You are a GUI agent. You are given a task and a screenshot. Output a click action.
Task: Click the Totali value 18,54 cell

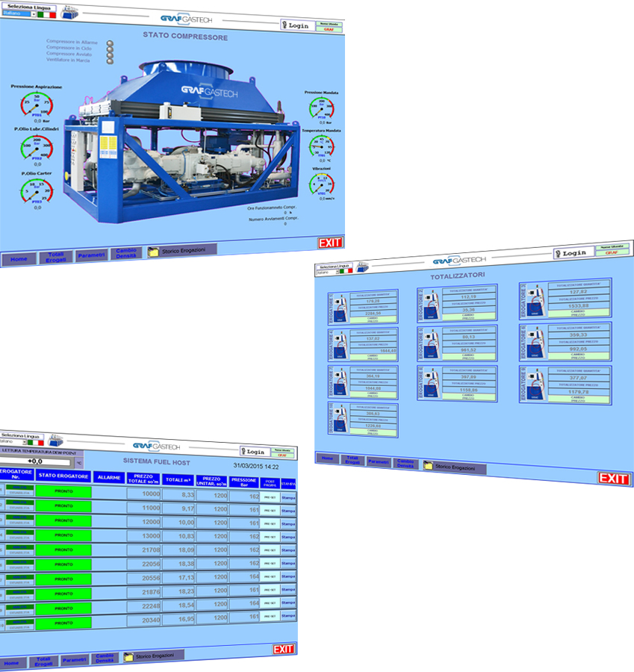(x=178, y=606)
